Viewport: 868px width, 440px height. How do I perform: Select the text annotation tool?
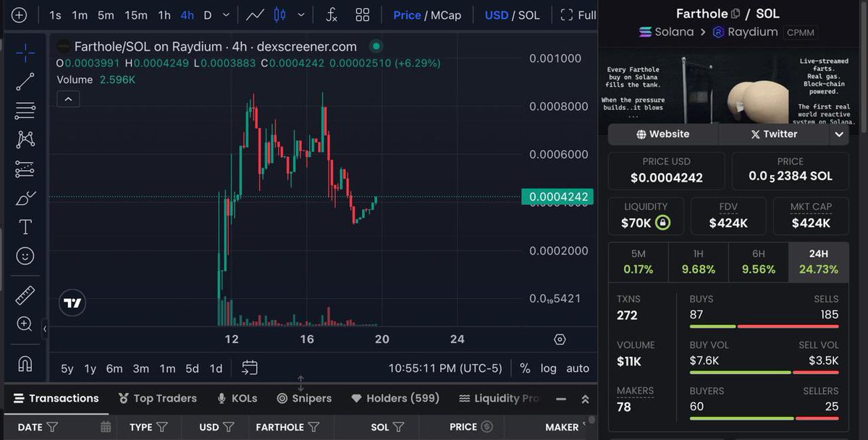point(25,227)
